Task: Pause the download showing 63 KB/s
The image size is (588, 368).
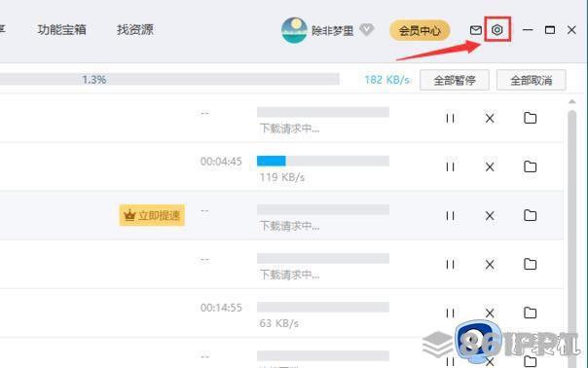Action: (x=450, y=313)
